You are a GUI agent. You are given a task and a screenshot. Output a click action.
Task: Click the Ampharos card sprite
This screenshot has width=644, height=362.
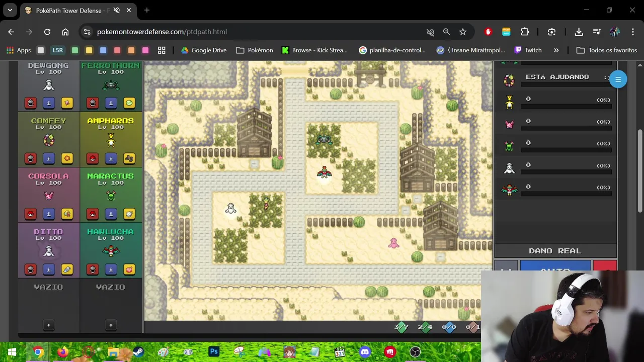tap(111, 140)
